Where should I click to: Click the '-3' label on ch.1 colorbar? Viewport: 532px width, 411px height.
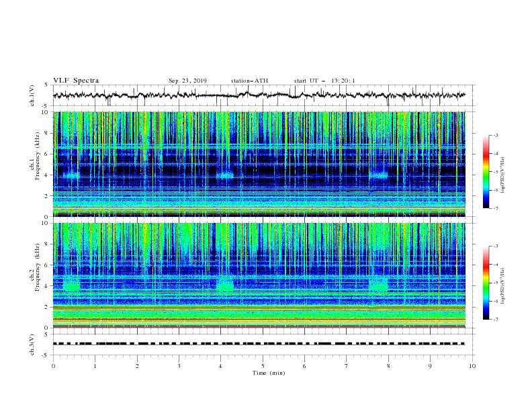(495, 135)
